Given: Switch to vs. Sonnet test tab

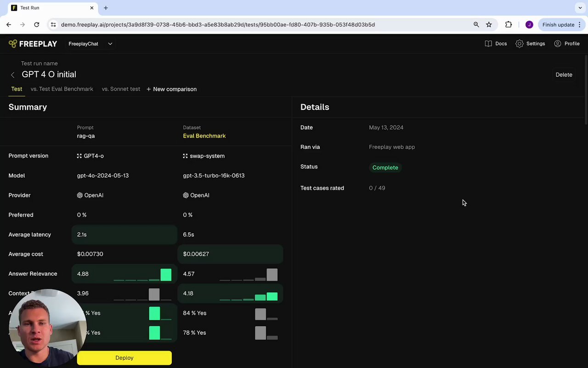Looking at the screenshot, I should (x=121, y=89).
